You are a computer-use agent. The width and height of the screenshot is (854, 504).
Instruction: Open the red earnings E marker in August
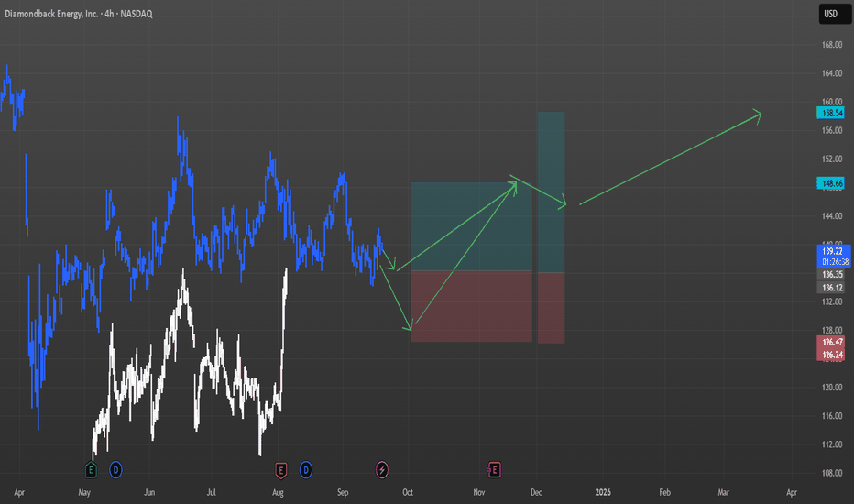pyautogui.click(x=281, y=470)
